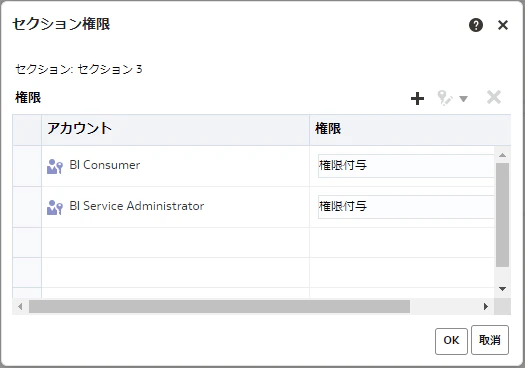
Task: Click the horizontal scrollbar left arrow
Action: [x=20, y=306]
